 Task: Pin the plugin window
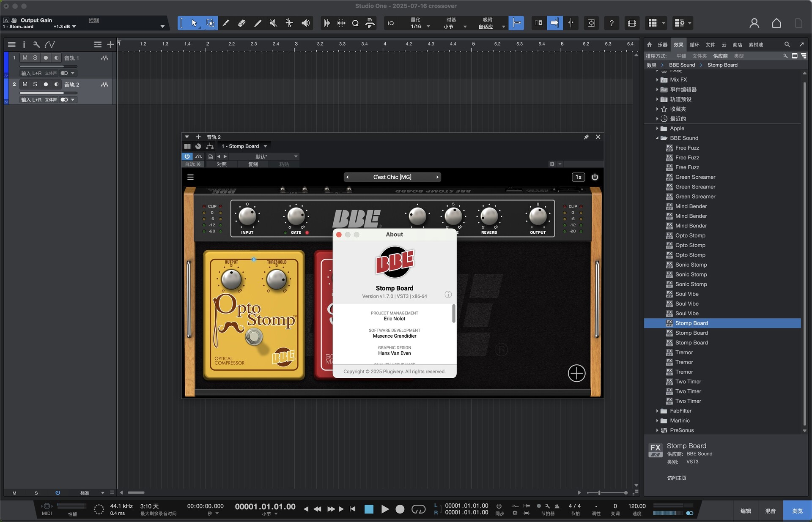tap(586, 137)
